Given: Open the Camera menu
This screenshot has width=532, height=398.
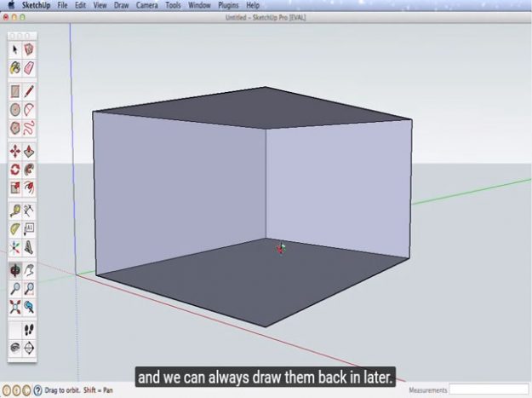Looking at the screenshot, I should 146,5.
